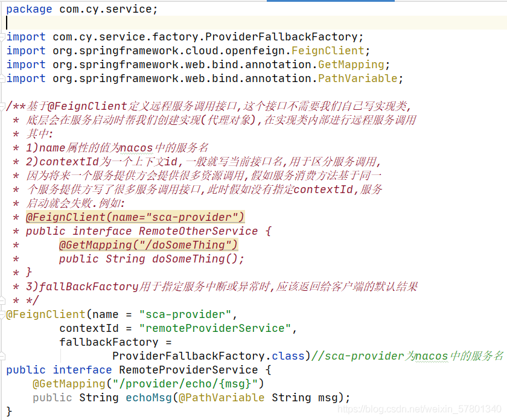Click fold marker at last import line
The image size is (507, 420).
click(x=4, y=78)
